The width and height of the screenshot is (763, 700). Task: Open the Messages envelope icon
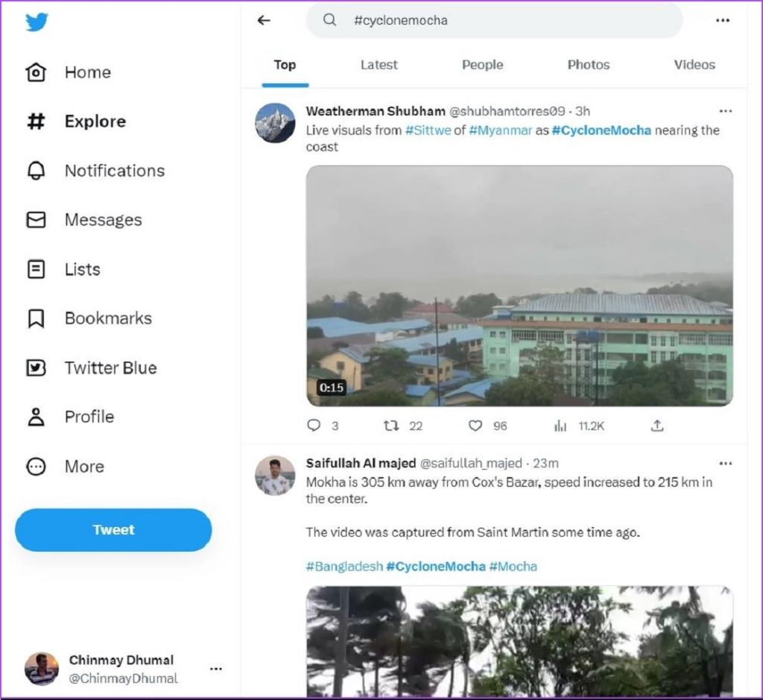(x=36, y=220)
